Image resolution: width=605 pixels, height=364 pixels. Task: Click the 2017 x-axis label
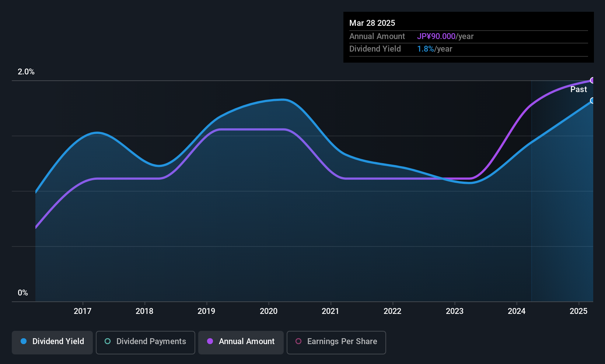coord(83,311)
